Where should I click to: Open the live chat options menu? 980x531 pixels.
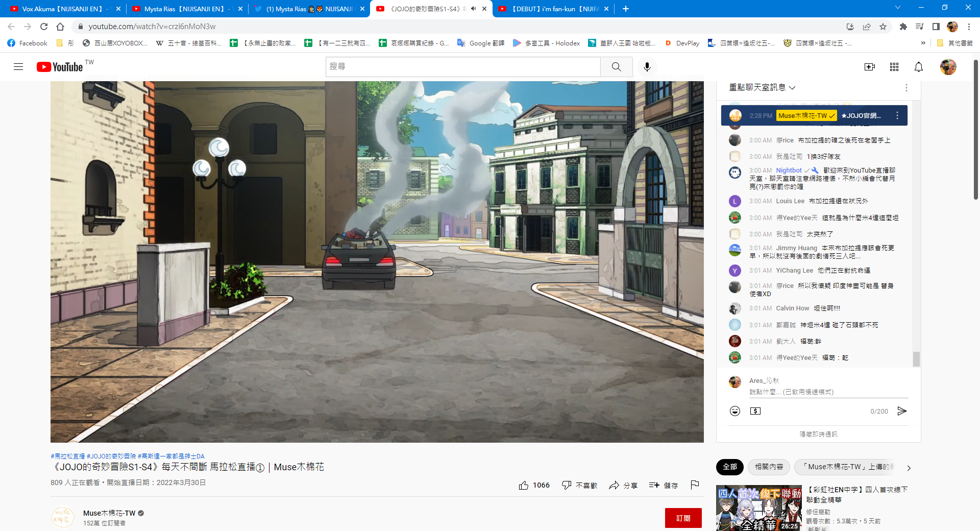(x=906, y=88)
